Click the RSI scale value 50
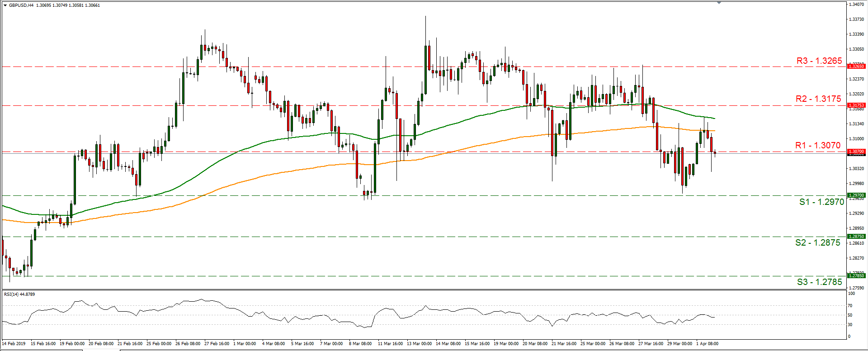The height and width of the screenshot is (351, 868). [850, 315]
